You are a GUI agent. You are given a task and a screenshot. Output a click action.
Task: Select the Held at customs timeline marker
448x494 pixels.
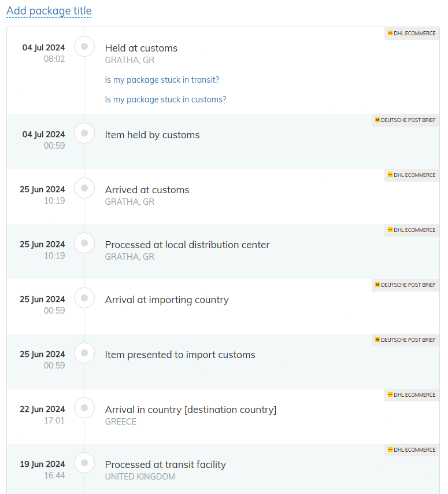pos(84,46)
